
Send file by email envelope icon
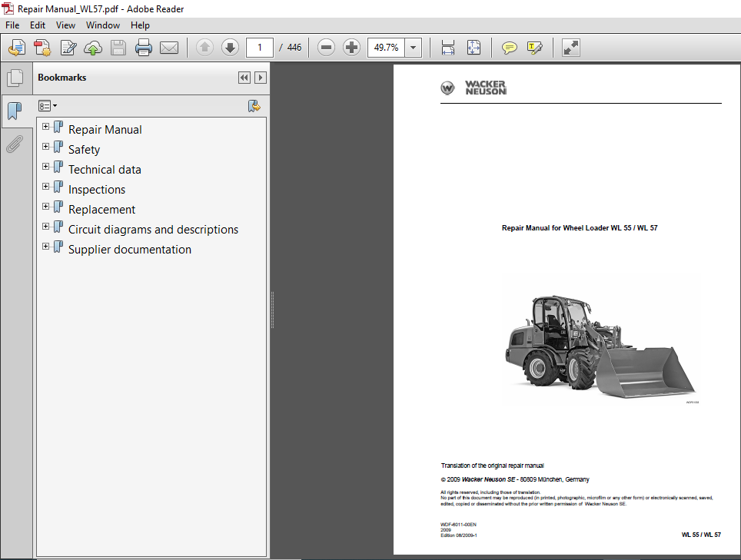pos(168,48)
